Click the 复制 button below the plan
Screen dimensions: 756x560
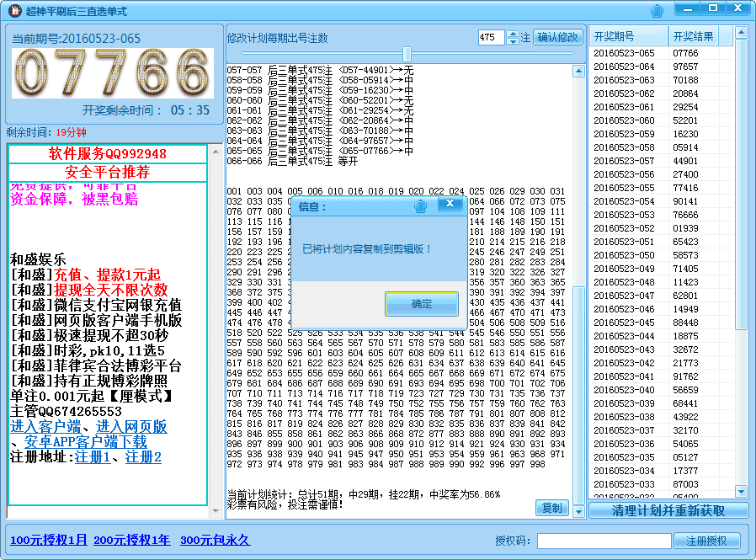[x=551, y=508]
